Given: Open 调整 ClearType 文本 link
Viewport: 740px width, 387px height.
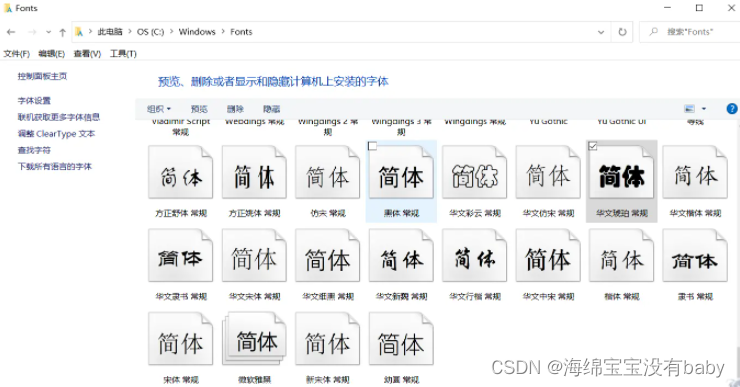Looking at the screenshot, I should 56,134.
